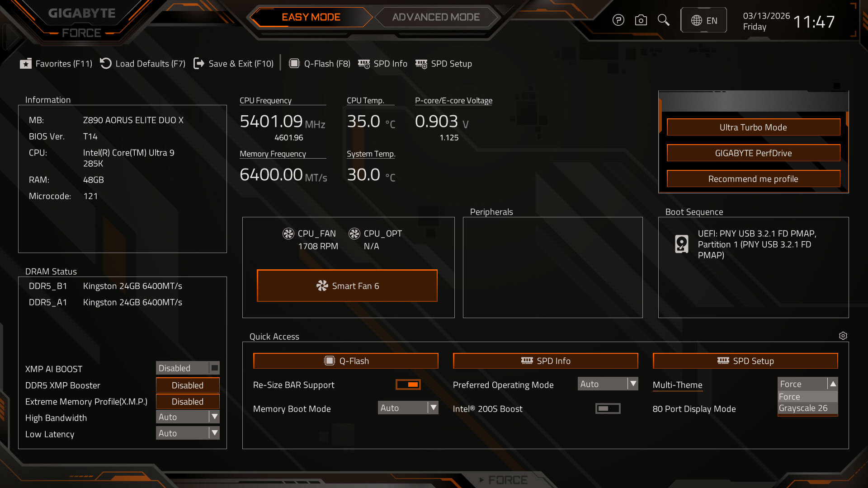Click the boot drive icon in Boot Sequence
The width and height of the screenshot is (868, 488).
(x=681, y=244)
